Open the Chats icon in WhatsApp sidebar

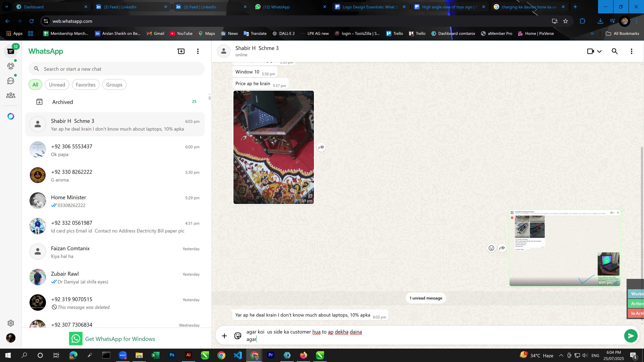[11, 51]
